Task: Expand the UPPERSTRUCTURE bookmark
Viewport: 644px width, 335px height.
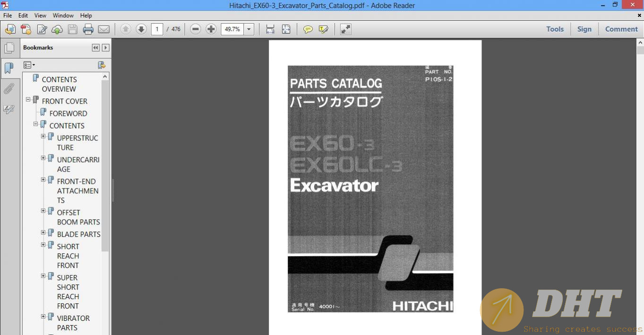Action: 43,137
